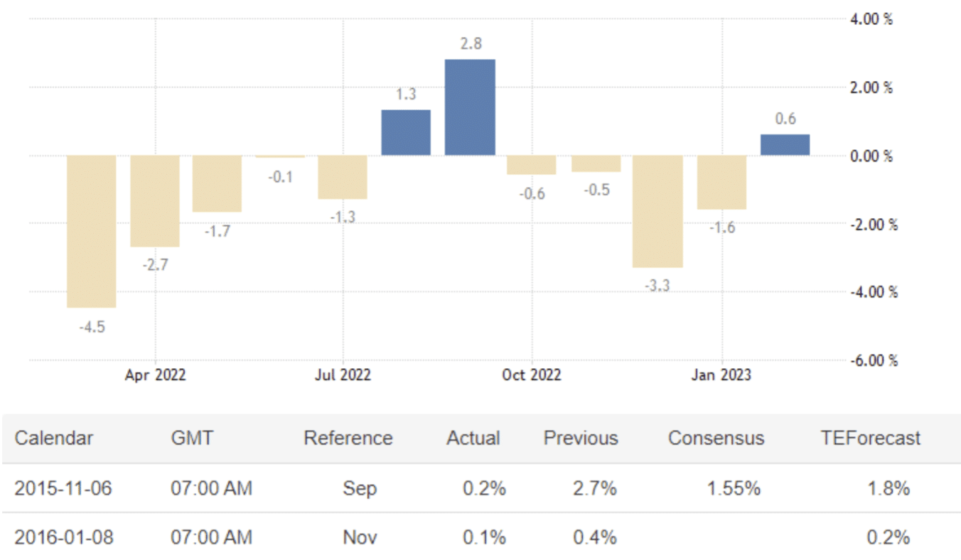
Task: Select the -3.3 beige bar
Action: click(658, 211)
